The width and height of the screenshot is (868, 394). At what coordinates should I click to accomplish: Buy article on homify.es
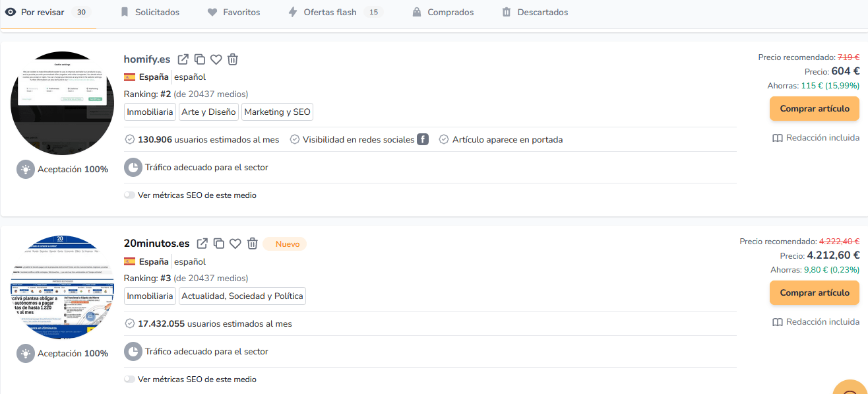tap(815, 108)
